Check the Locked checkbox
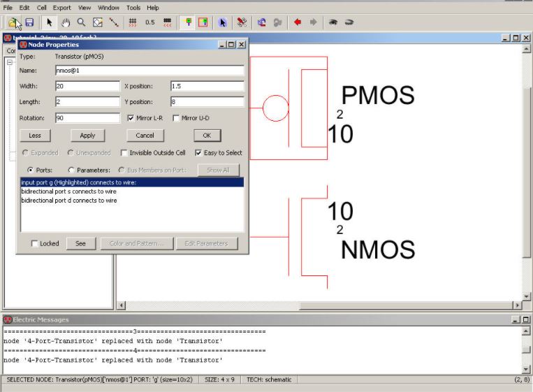The width and height of the screenshot is (533, 392). pyautogui.click(x=35, y=244)
